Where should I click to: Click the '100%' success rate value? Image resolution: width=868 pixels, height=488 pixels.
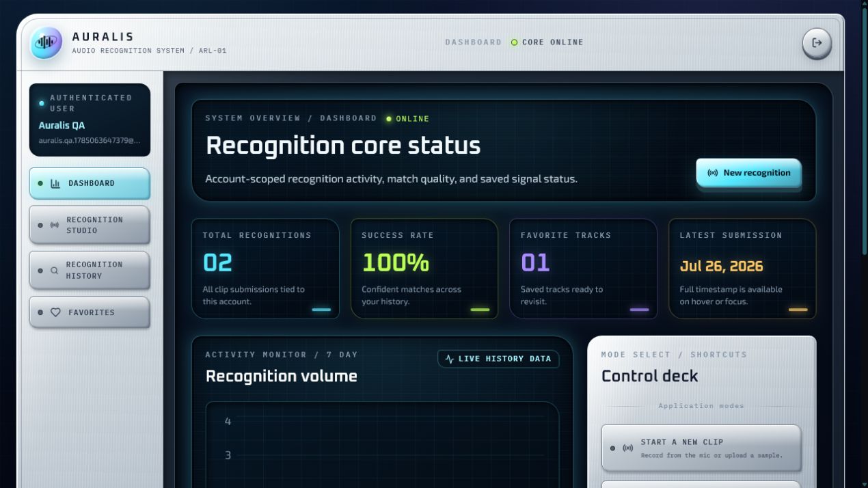click(x=396, y=263)
